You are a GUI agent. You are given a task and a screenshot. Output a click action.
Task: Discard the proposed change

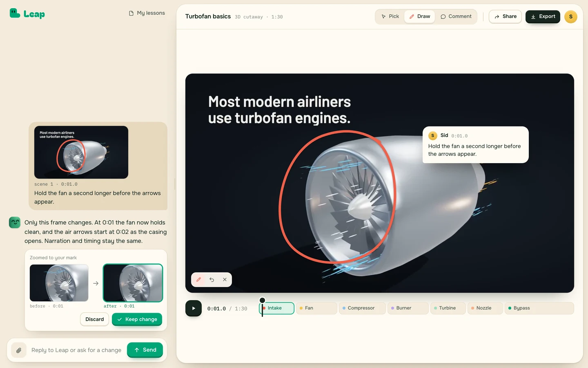tap(94, 319)
